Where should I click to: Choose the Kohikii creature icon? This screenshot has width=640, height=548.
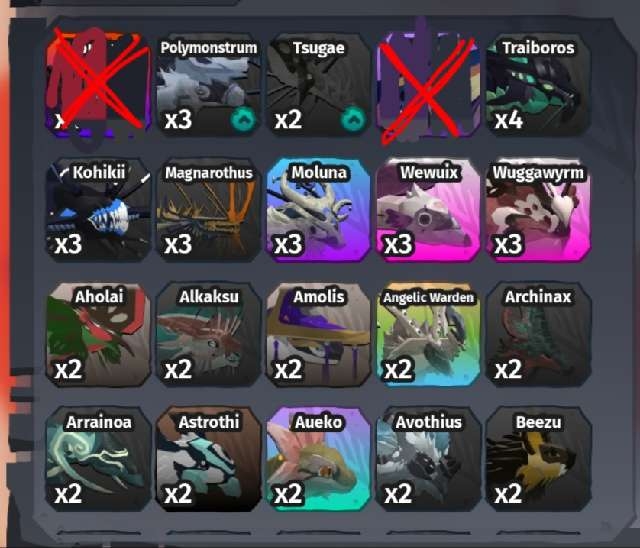click(x=98, y=210)
